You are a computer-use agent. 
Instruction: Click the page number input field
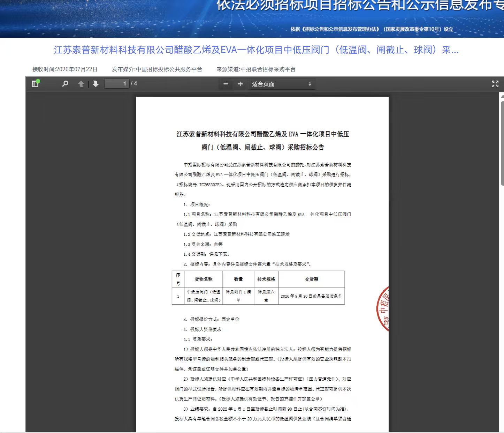tap(117, 84)
